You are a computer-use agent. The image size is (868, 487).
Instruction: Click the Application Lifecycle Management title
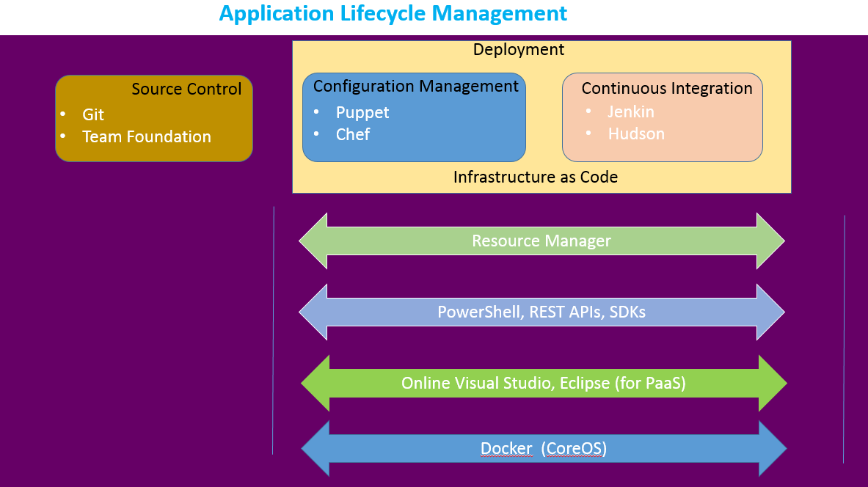click(393, 13)
